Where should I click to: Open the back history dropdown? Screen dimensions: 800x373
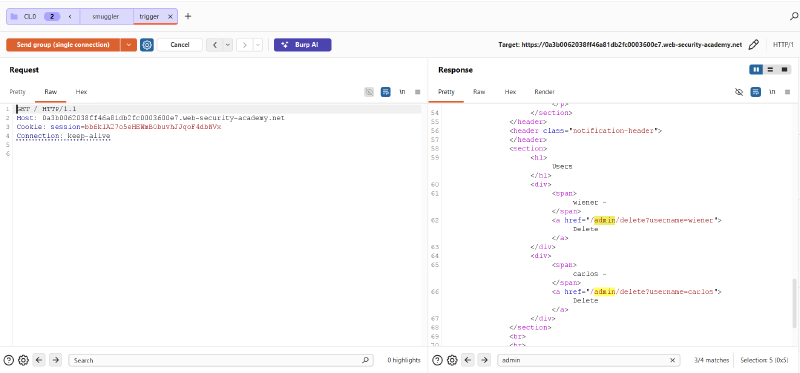click(x=228, y=45)
